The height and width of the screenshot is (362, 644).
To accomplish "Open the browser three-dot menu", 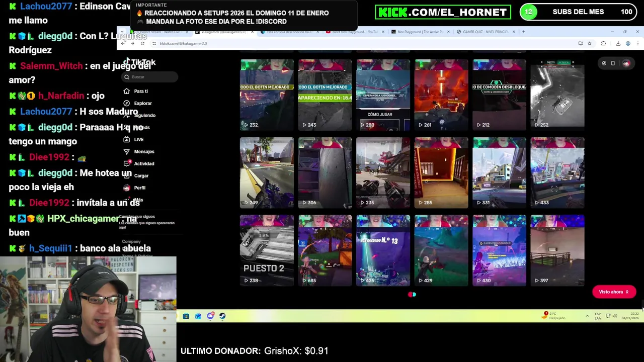I will point(637,43).
